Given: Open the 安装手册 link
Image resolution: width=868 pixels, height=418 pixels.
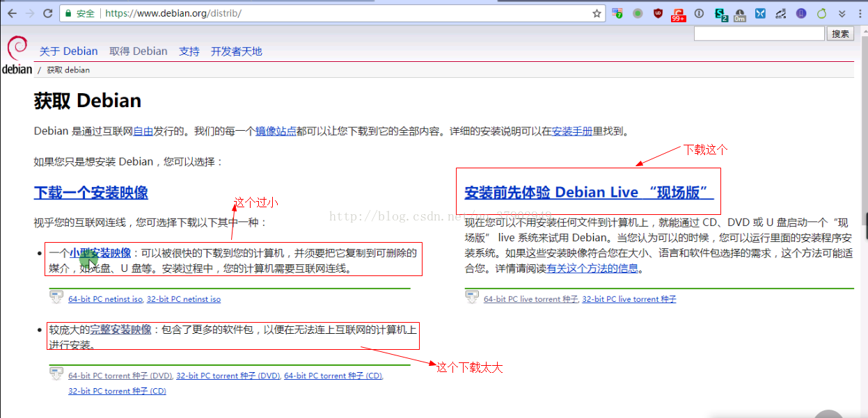Looking at the screenshot, I should 572,131.
